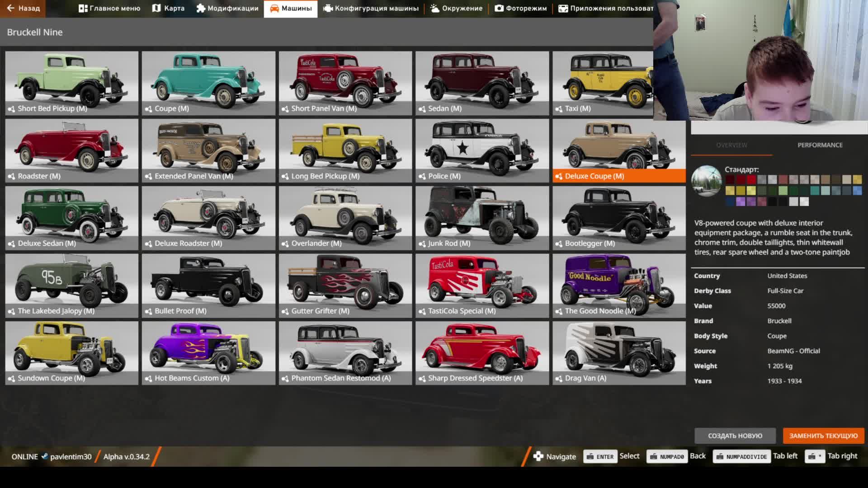Click the BeamNG - Official source text
Image resolution: width=868 pixels, height=488 pixels.
793,351
